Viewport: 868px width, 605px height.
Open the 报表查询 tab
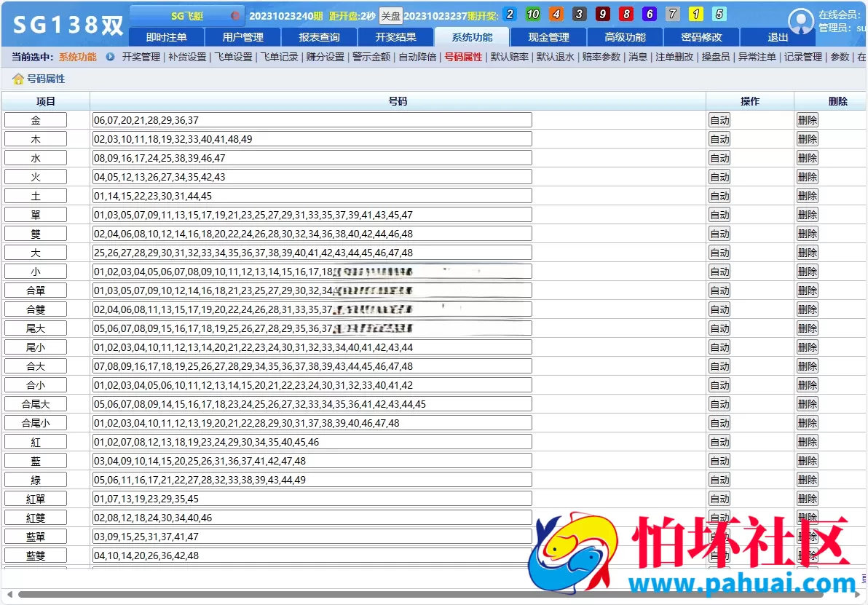point(320,37)
